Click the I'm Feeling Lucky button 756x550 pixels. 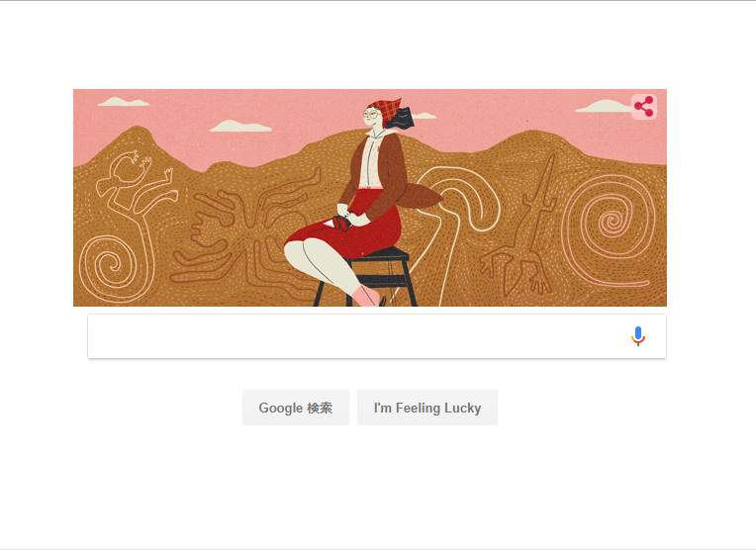[427, 408]
